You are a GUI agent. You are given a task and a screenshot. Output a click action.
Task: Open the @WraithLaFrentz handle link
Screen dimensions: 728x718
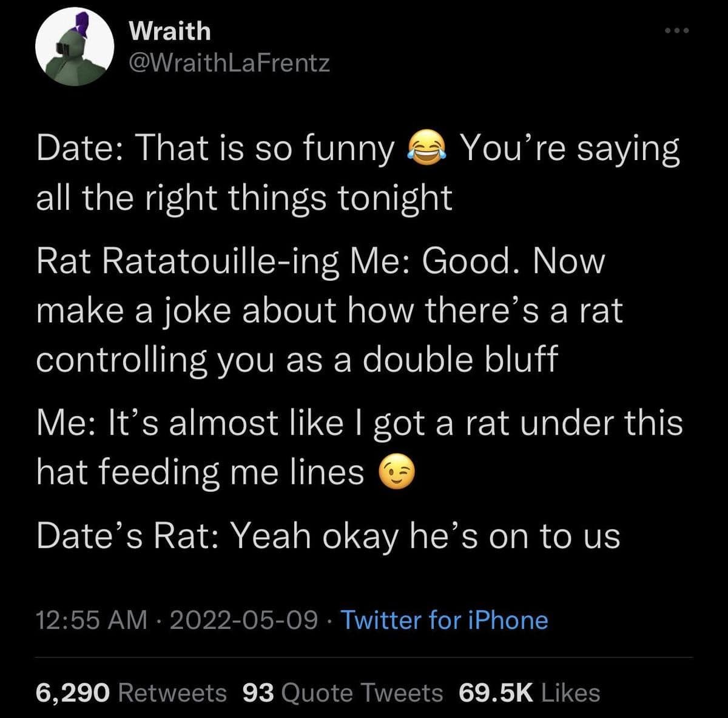pyautogui.click(x=229, y=62)
